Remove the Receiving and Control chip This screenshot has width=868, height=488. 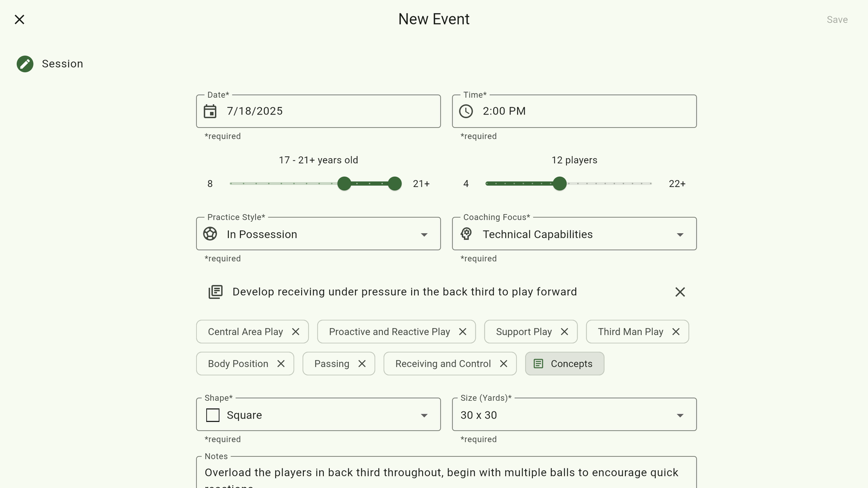pyautogui.click(x=503, y=364)
